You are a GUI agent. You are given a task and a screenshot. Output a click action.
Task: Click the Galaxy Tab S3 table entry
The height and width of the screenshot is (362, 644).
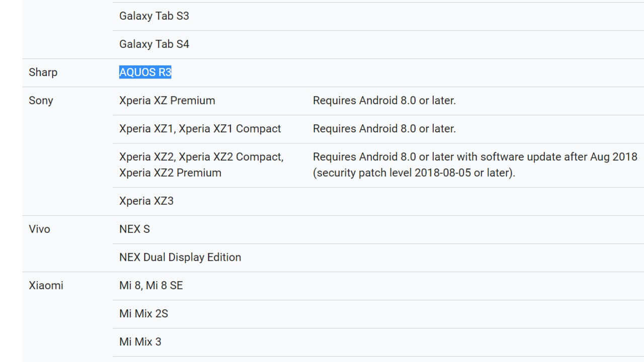click(x=154, y=16)
